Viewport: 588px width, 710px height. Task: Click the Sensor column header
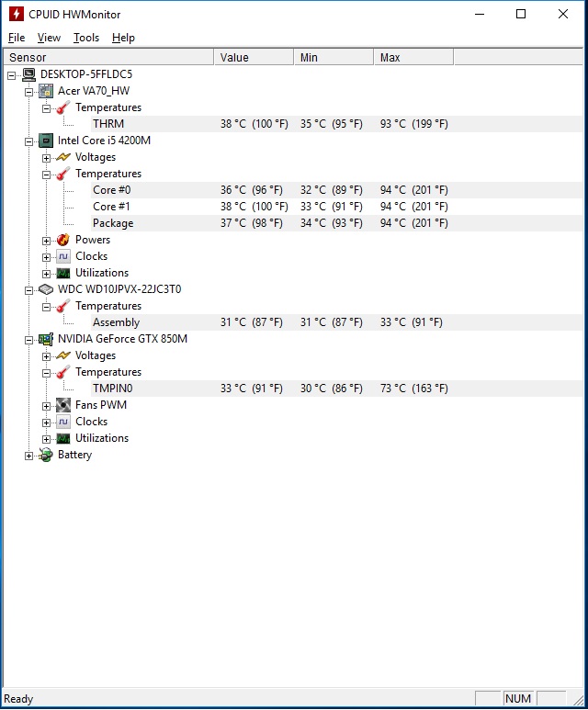point(108,58)
